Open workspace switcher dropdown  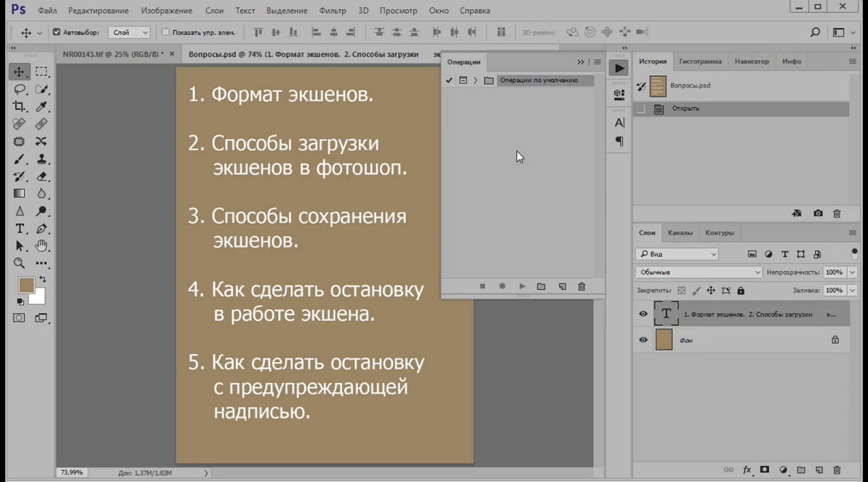(x=843, y=33)
